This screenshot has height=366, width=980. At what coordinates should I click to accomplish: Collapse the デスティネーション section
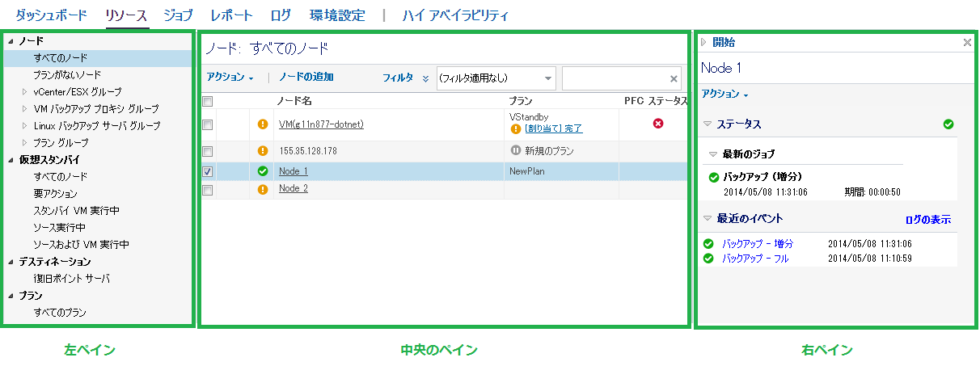9,262
